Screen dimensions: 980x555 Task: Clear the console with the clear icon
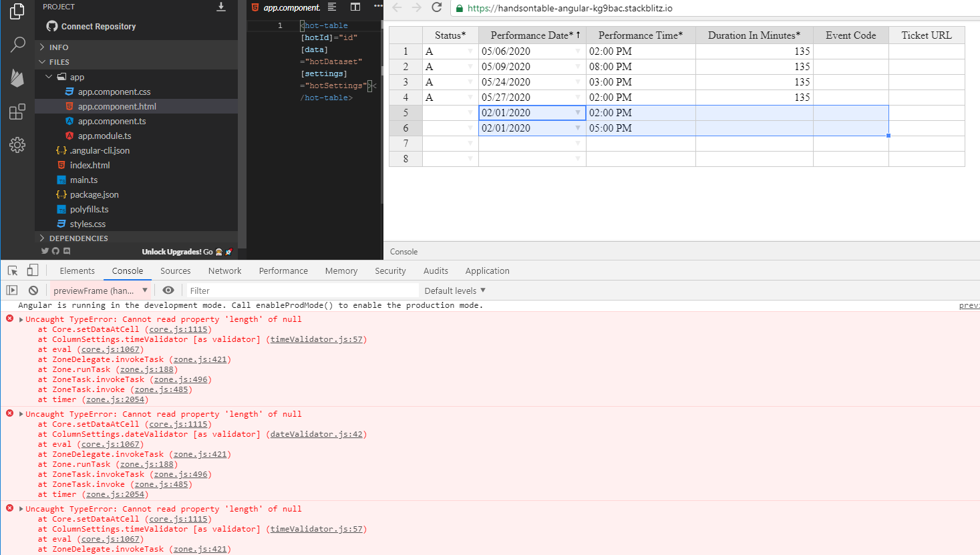33,290
